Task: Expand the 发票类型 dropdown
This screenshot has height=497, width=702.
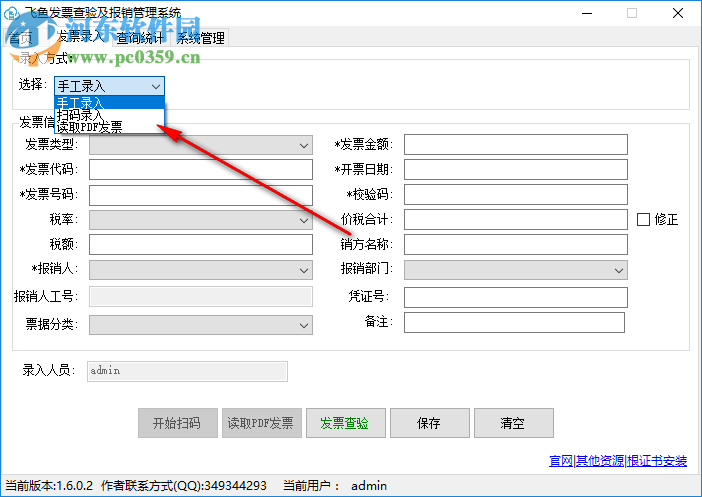Action: (x=201, y=145)
